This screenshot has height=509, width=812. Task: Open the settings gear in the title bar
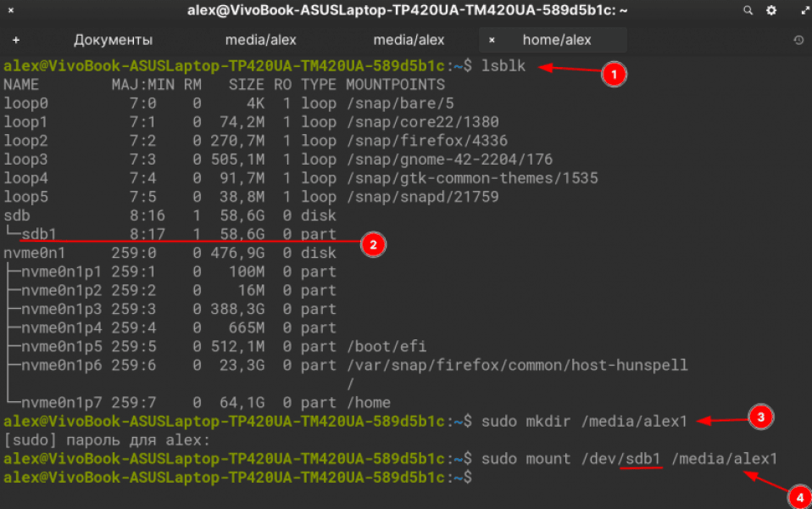tap(770, 10)
